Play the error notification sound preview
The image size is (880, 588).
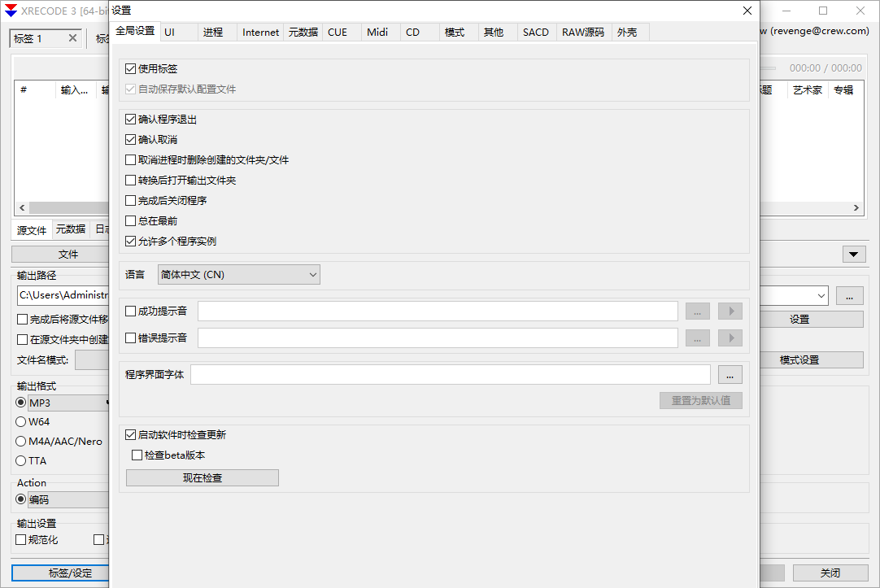click(729, 338)
